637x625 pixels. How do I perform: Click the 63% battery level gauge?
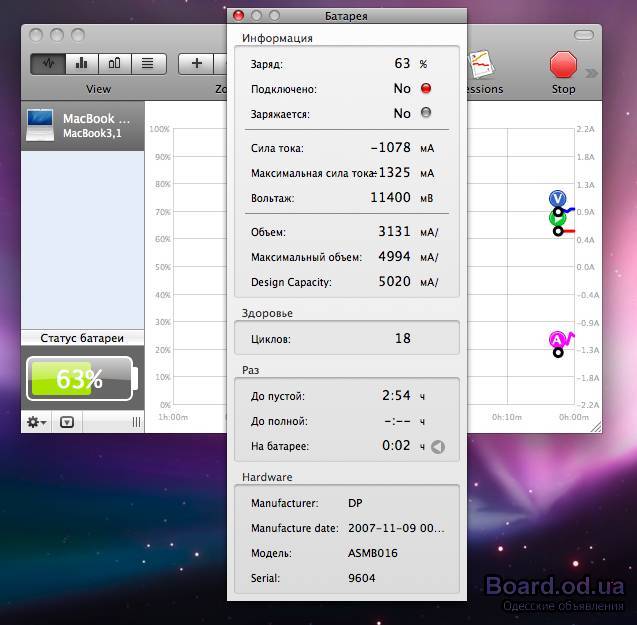[x=80, y=379]
